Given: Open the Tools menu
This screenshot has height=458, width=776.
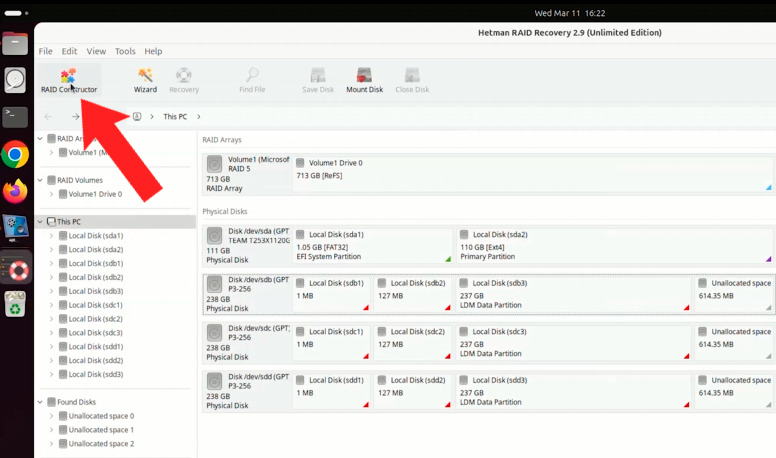Looking at the screenshot, I should (125, 51).
